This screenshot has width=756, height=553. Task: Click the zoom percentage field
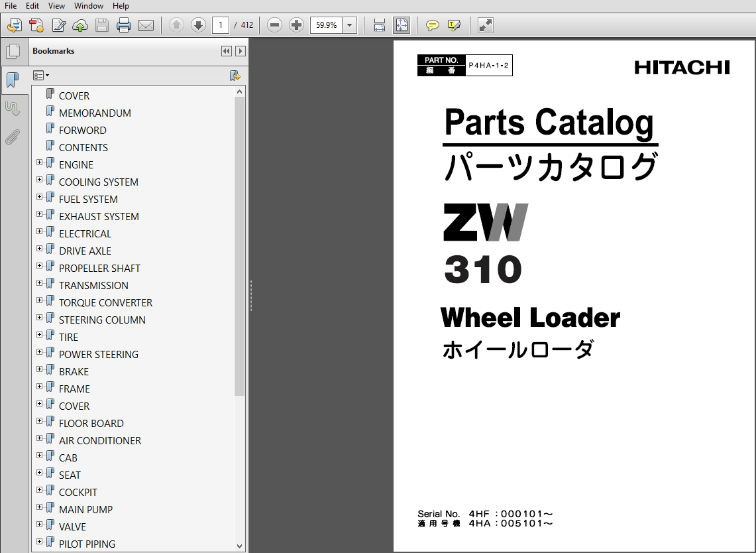click(327, 25)
